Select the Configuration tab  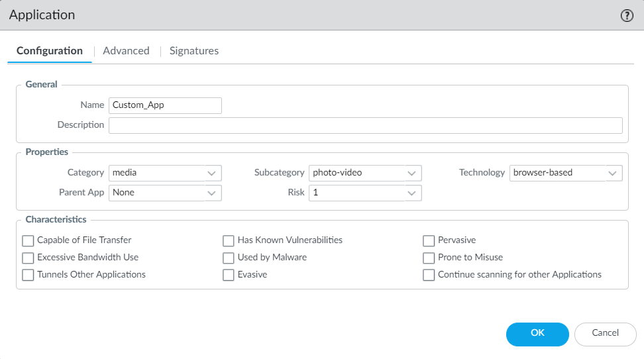pyautogui.click(x=50, y=51)
